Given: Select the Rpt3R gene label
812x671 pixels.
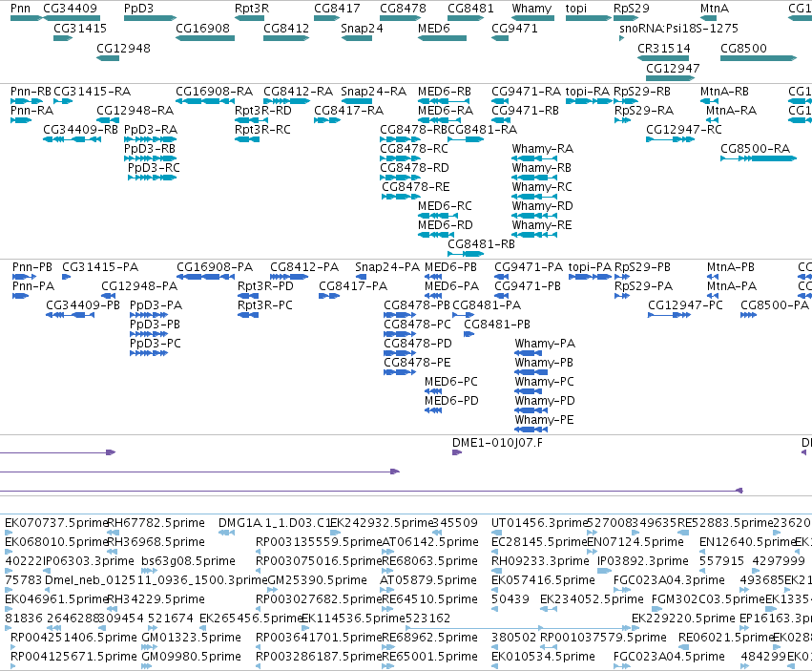Looking at the screenshot, I should pyautogui.click(x=252, y=9).
